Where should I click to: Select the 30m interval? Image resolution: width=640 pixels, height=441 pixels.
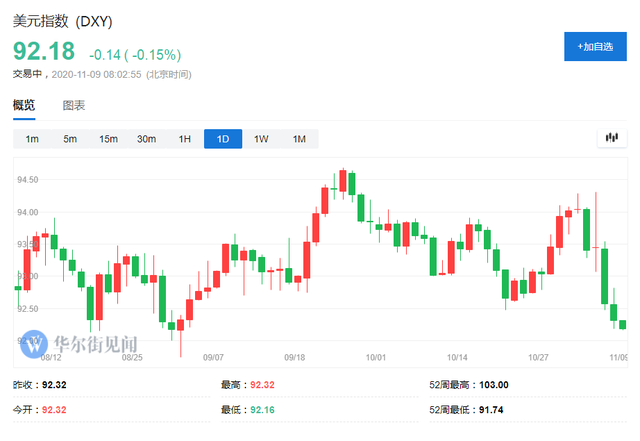click(x=147, y=139)
